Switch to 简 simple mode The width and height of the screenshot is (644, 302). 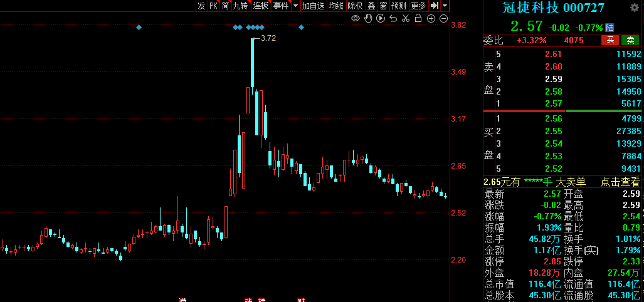click(x=226, y=6)
